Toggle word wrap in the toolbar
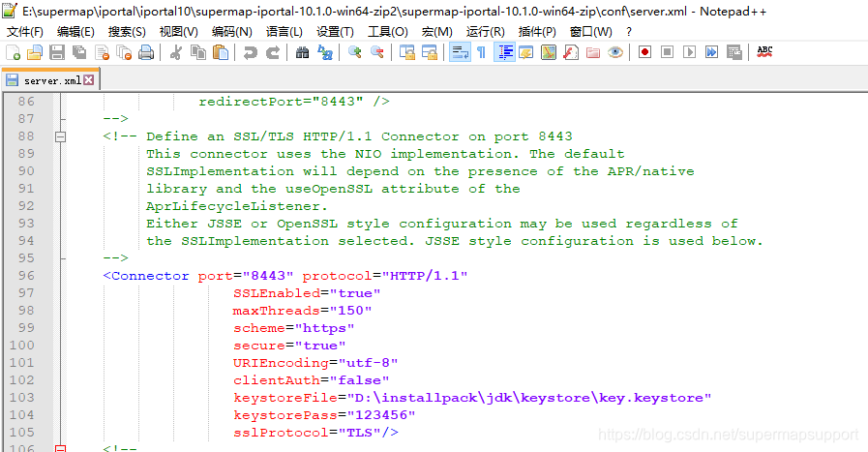Viewport: 868px width, 452px height. pyautogui.click(x=460, y=52)
